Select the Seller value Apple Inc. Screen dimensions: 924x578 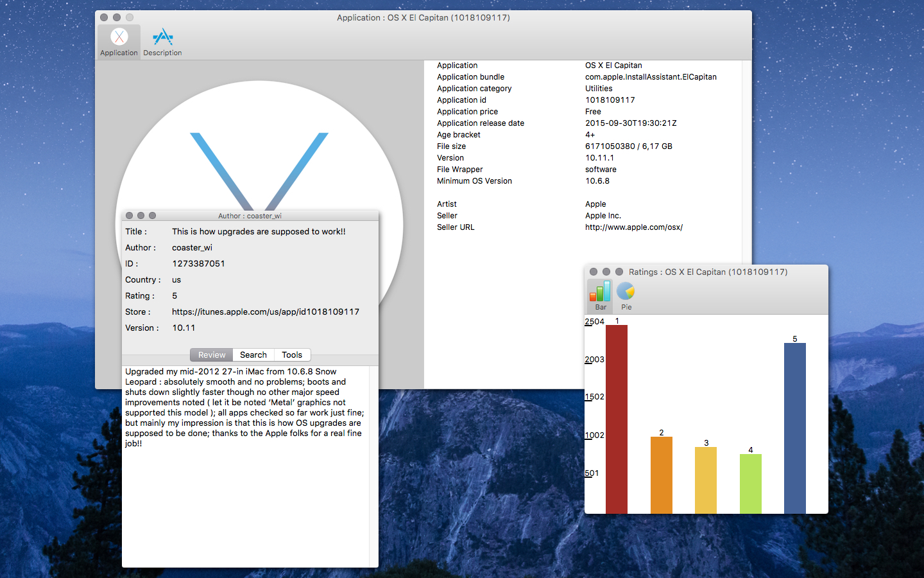(x=603, y=216)
